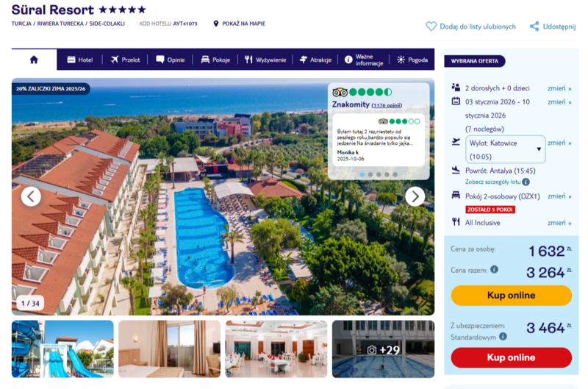The width and height of the screenshot is (588, 389).
Task: Open the water slide thumbnail photo
Action: (62, 349)
